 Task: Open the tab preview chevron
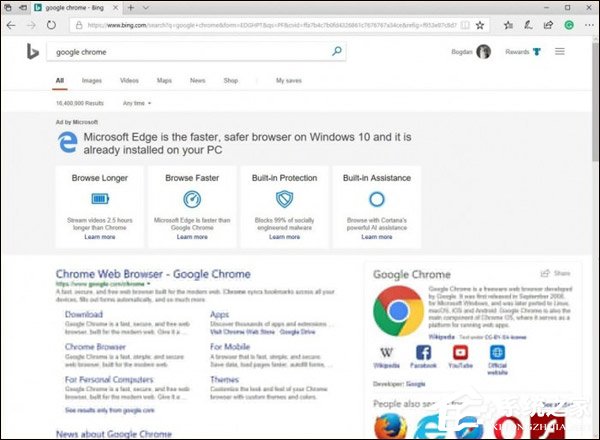coord(145,8)
